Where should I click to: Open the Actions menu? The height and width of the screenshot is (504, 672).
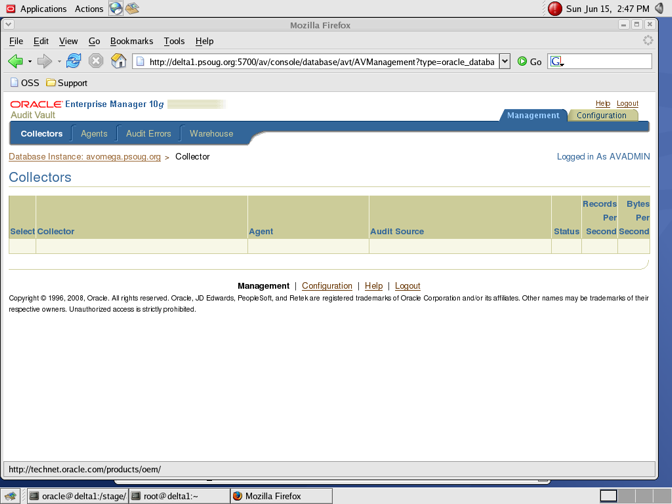[89, 9]
